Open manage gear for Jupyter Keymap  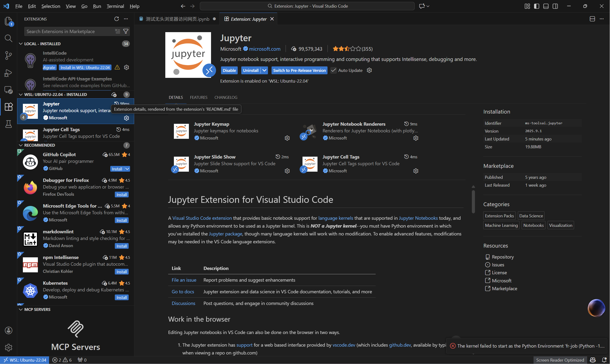(287, 138)
